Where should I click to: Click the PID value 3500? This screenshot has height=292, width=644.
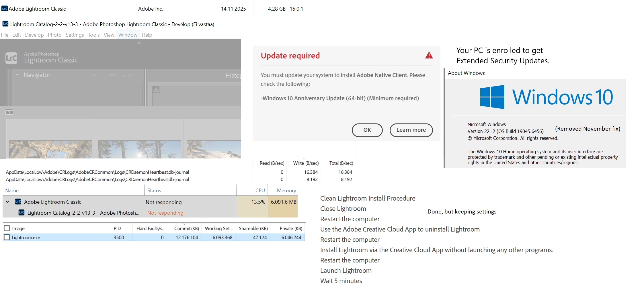pyautogui.click(x=119, y=237)
